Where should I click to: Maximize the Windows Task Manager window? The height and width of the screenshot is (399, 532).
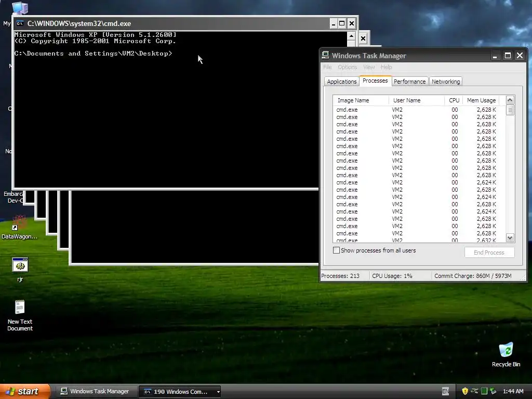[x=508, y=56]
